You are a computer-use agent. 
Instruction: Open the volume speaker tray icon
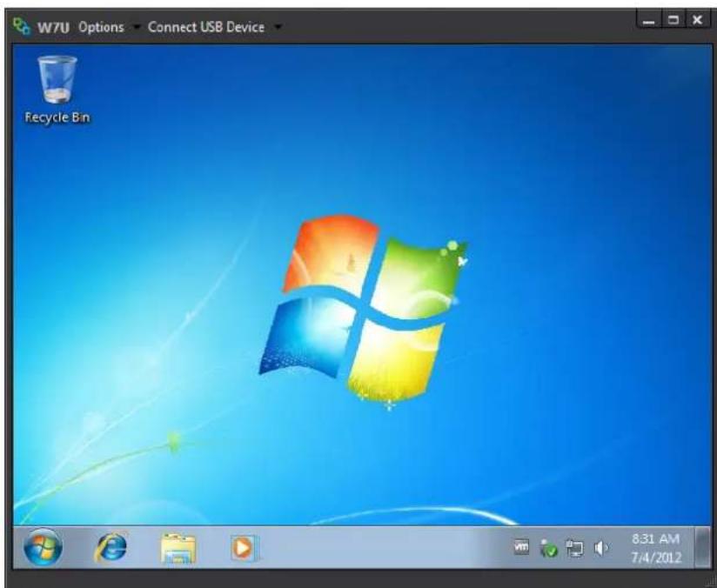tap(601, 548)
